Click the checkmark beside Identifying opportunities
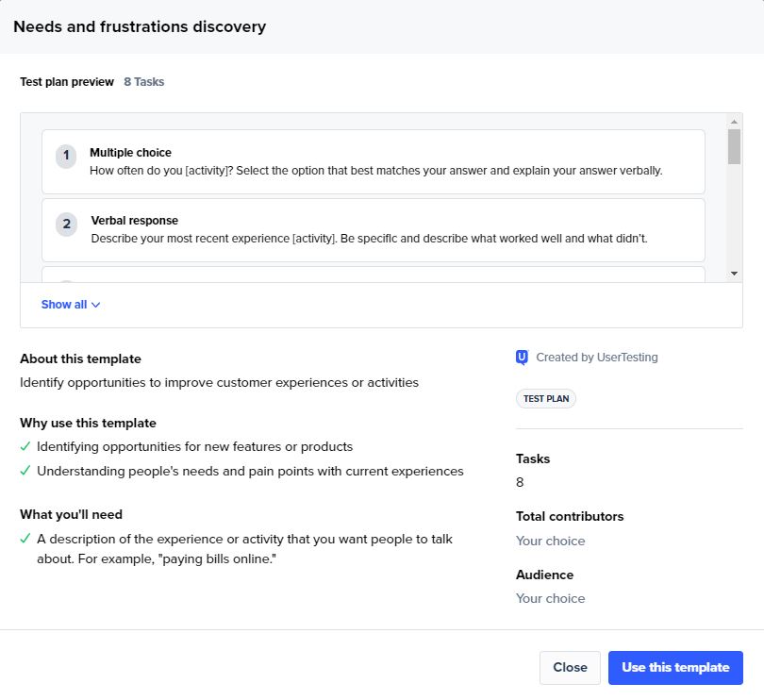This screenshot has height=700, width=764. coord(25,446)
